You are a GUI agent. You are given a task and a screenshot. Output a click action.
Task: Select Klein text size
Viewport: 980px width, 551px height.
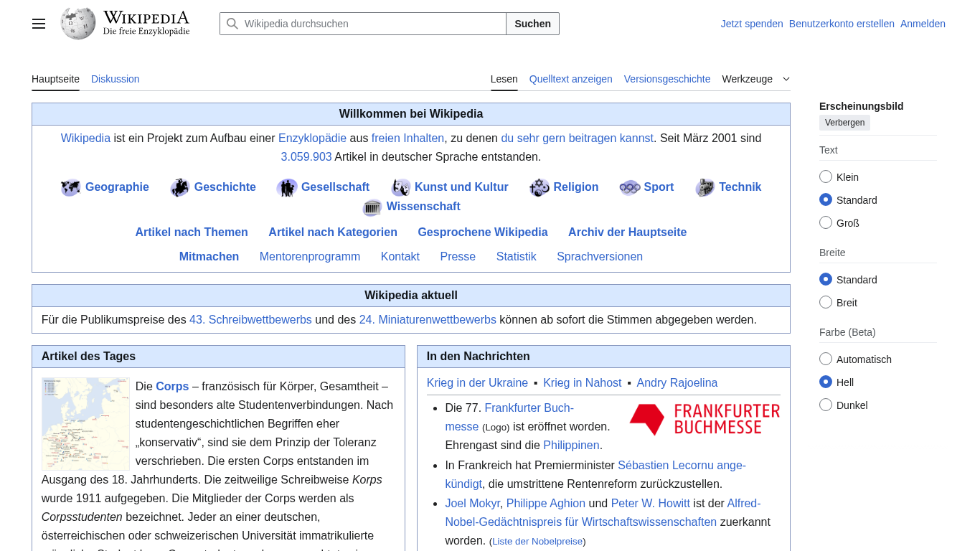coord(826,176)
